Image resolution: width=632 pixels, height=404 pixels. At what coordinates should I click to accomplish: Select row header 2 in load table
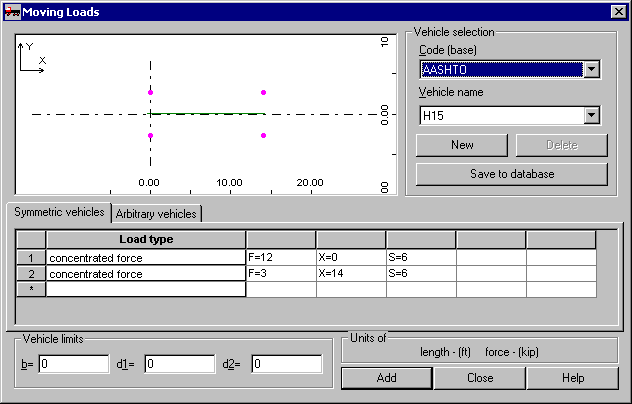pos(31,273)
